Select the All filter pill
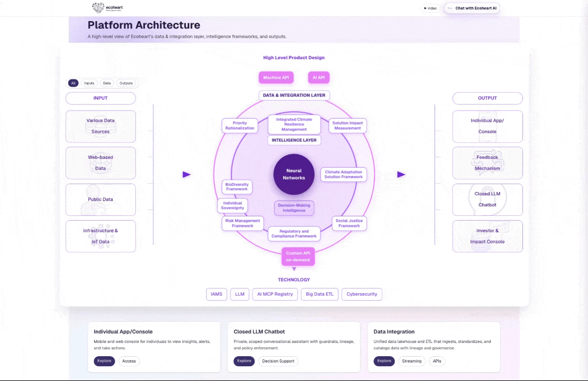Screen dimensions: 588x381 pos(73,83)
